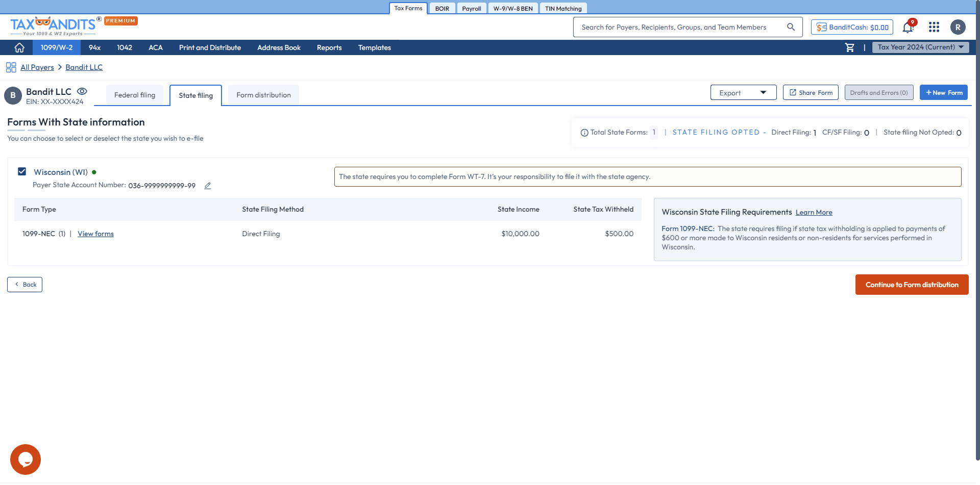
Task: Edit the Payer State Account Number
Action: [x=208, y=186]
